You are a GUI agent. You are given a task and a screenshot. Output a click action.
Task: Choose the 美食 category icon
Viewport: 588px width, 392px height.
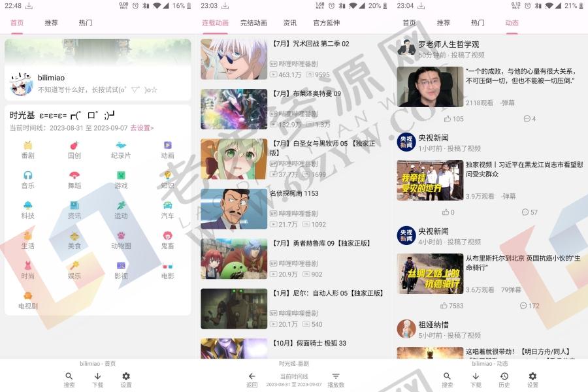point(74,236)
